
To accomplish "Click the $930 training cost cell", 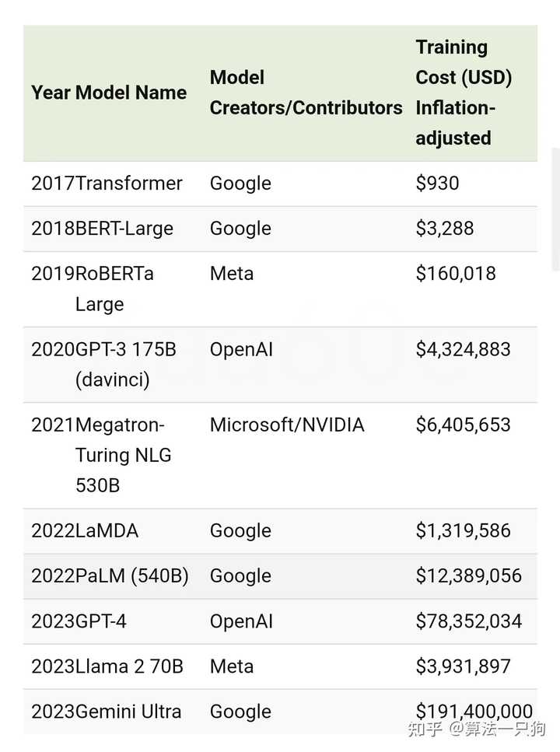I will [x=438, y=184].
